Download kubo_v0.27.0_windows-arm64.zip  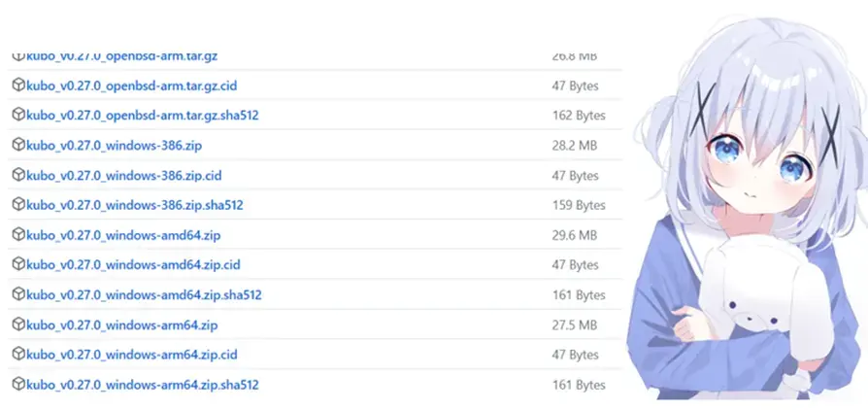click(x=121, y=325)
